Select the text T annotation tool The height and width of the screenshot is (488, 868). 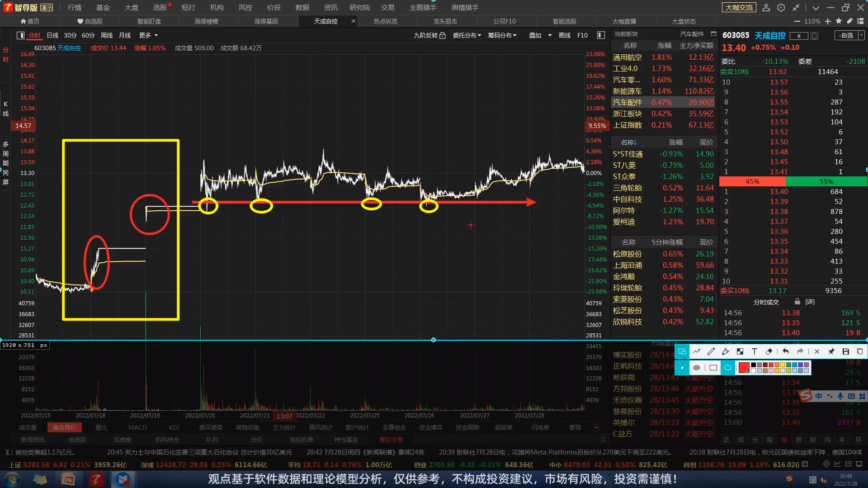pos(755,351)
